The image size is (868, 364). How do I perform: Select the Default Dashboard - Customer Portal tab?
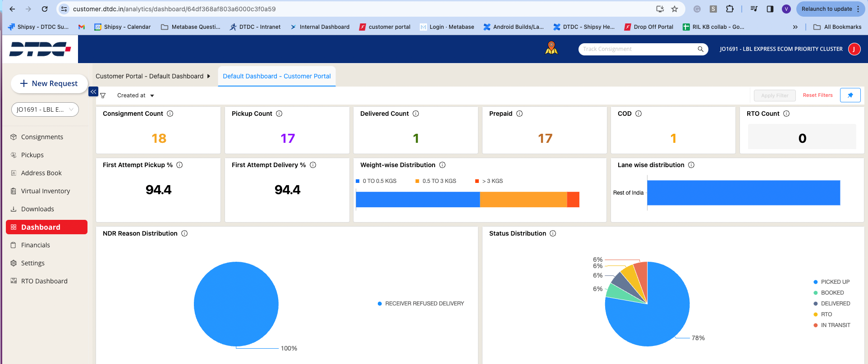[x=276, y=76]
